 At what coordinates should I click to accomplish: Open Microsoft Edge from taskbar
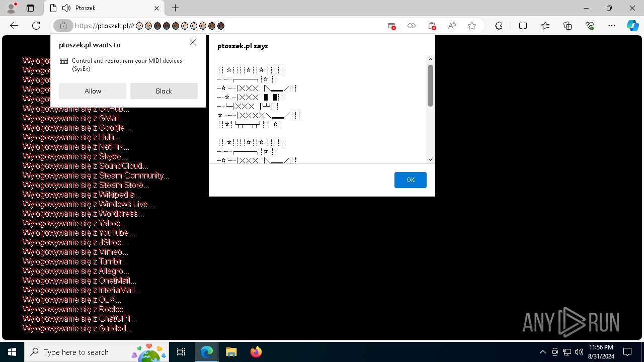pos(207,352)
